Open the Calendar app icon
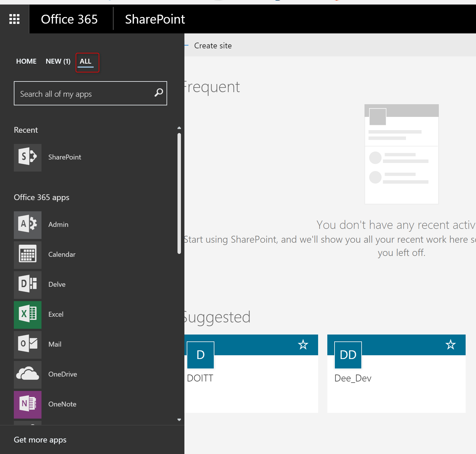 point(28,255)
